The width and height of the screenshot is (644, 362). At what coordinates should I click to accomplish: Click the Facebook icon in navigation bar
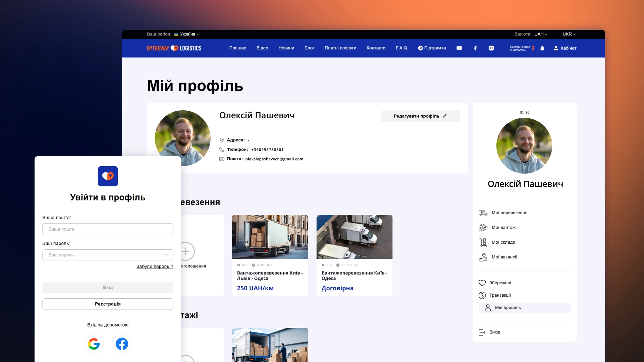coord(475,48)
